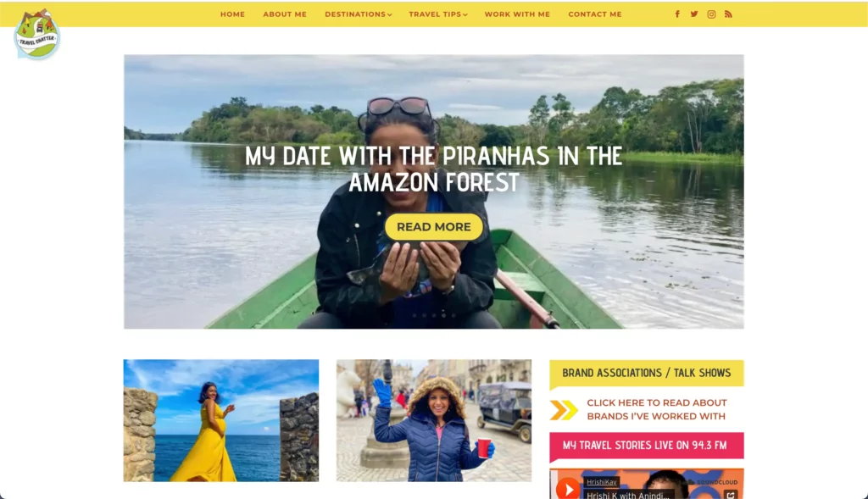Click the yellow double-chevron arrow icon

click(x=564, y=410)
